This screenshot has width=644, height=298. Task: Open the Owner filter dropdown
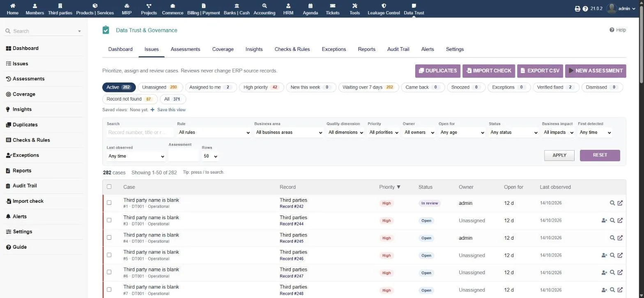click(x=419, y=133)
